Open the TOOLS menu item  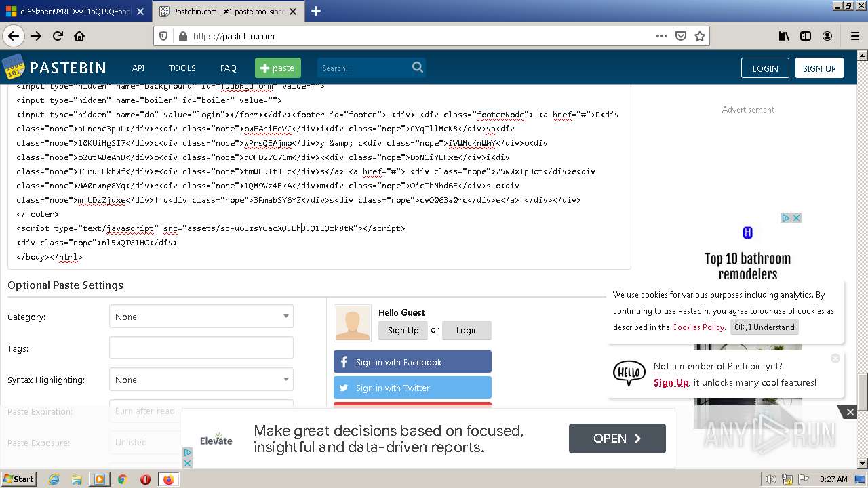(x=182, y=68)
